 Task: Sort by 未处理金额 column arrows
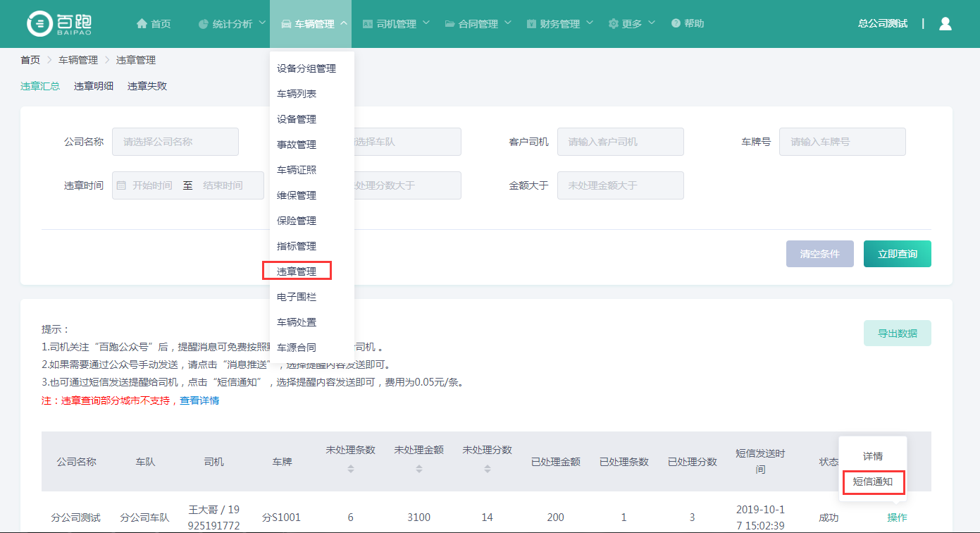coord(418,468)
